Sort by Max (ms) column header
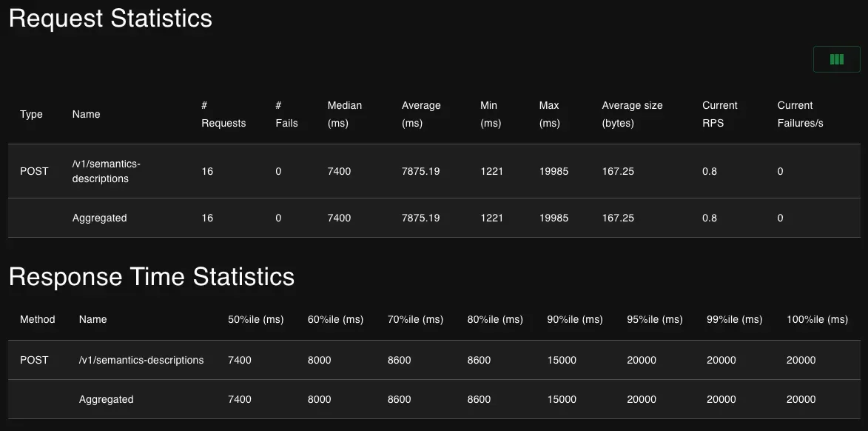Image resolution: width=868 pixels, height=431 pixels. 550,114
